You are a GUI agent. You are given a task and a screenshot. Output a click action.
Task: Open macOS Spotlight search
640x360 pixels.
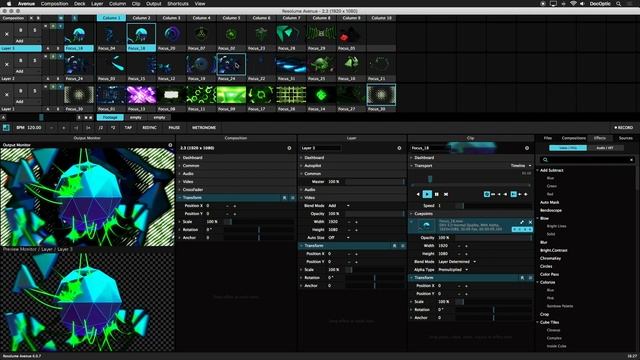[x=619, y=4]
